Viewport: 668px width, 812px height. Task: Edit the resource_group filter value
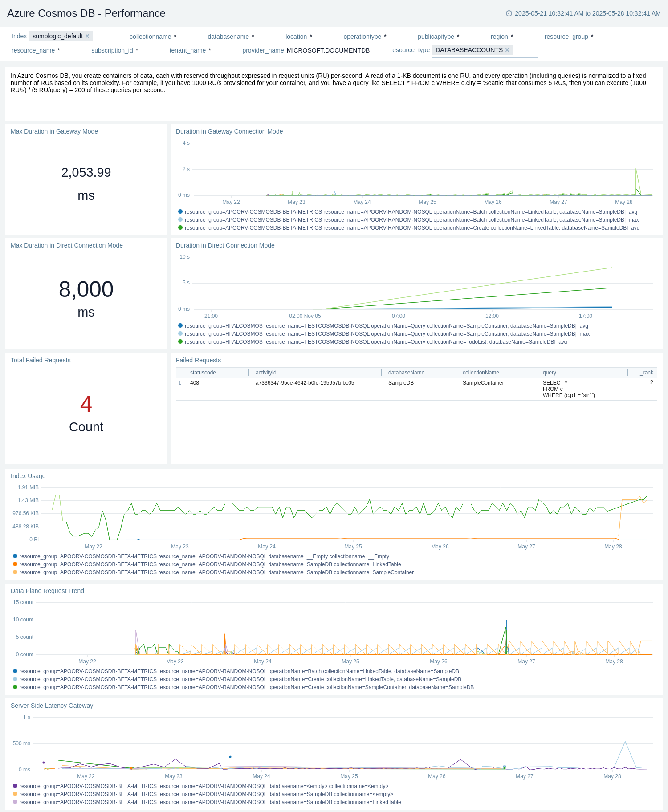point(602,37)
